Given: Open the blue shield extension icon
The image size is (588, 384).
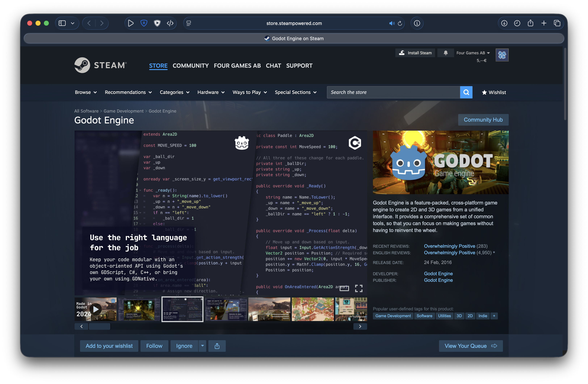Looking at the screenshot, I should [144, 23].
